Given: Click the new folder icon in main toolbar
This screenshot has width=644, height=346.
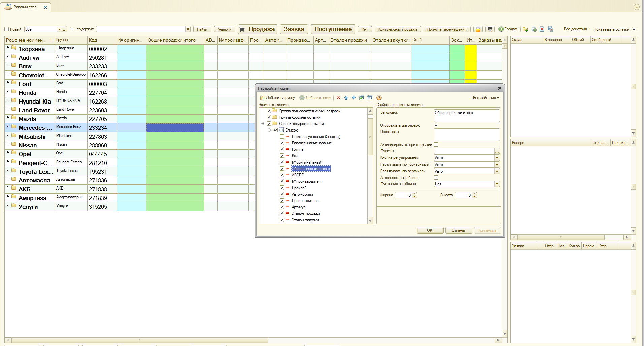Looking at the screenshot, I should click(525, 29).
